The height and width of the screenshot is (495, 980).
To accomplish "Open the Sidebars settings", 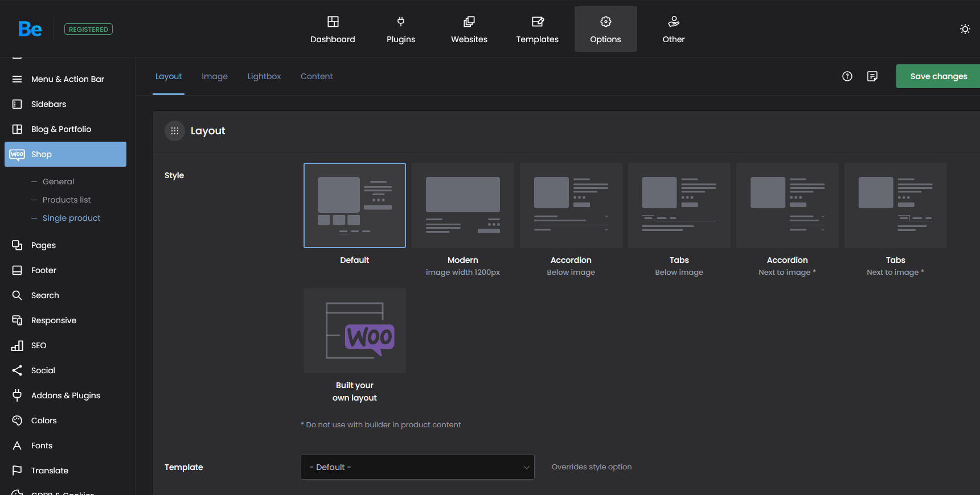I will click(x=65, y=104).
